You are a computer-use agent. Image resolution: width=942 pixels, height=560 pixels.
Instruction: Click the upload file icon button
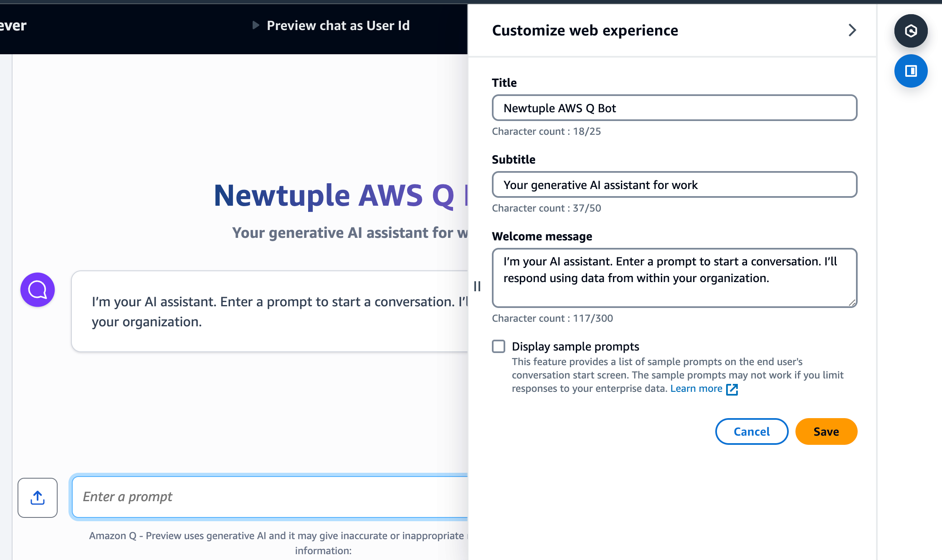38,497
